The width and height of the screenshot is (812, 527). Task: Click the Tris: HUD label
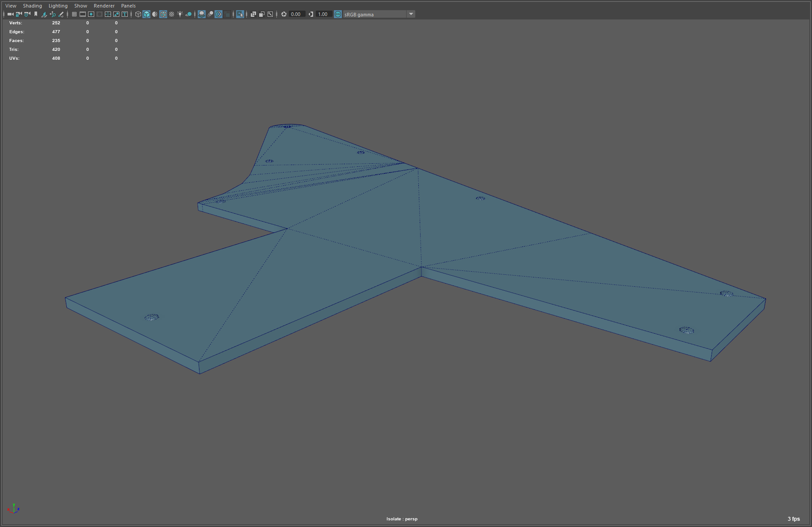pos(14,50)
